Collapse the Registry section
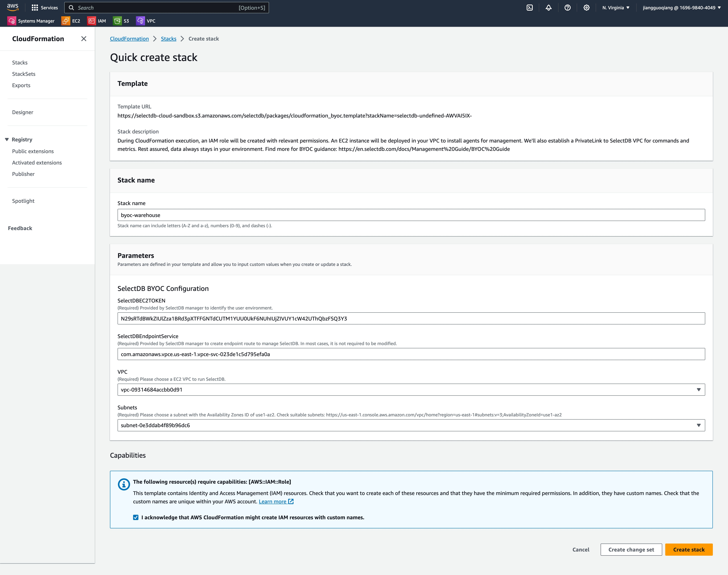The width and height of the screenshot is (728, 575). click(7, 139)
